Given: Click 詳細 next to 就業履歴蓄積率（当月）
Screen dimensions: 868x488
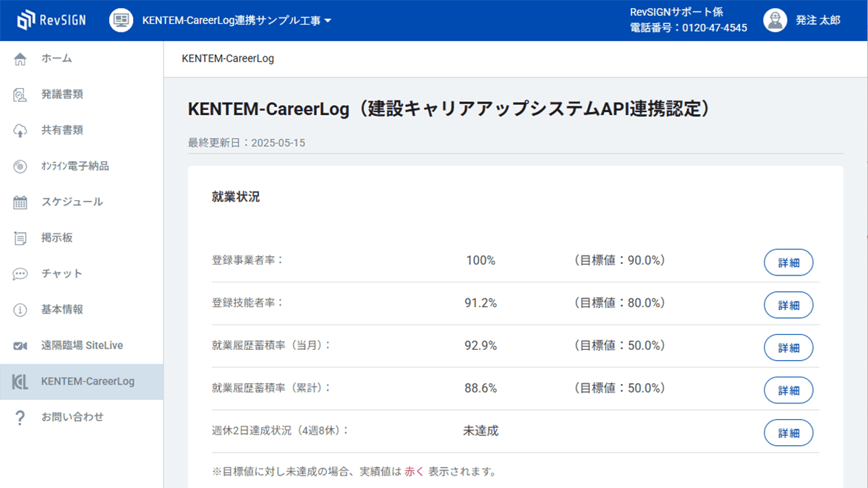Looking at the screenshot, I should pos(788,348).
